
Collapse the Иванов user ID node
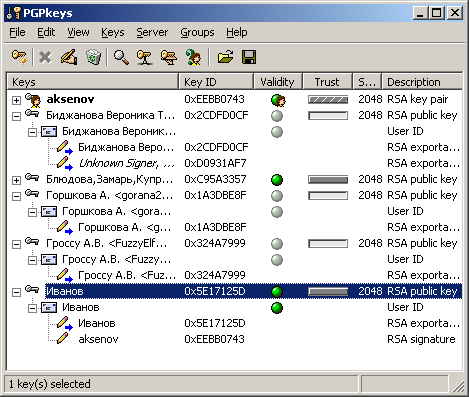(32, 308)
